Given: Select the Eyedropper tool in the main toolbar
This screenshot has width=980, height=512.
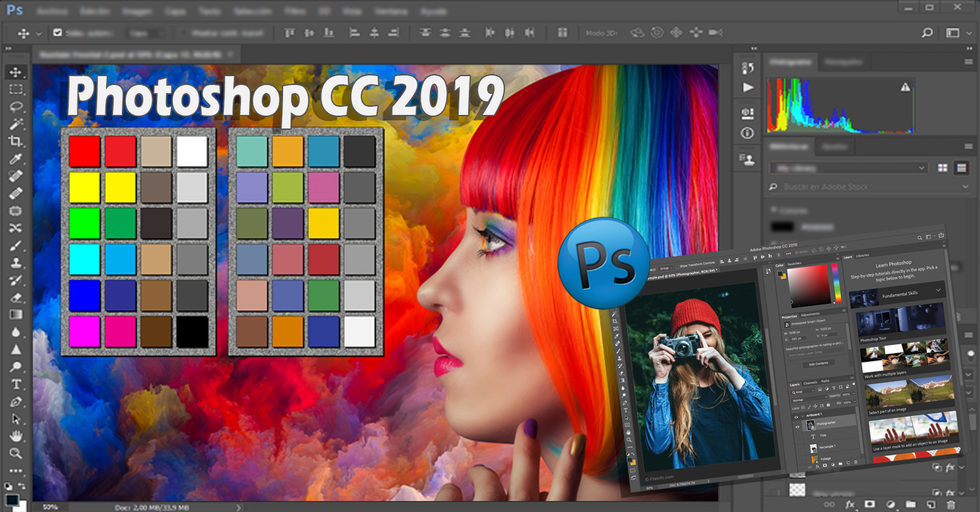Looking at the screenshot, I should click(16, 158).
